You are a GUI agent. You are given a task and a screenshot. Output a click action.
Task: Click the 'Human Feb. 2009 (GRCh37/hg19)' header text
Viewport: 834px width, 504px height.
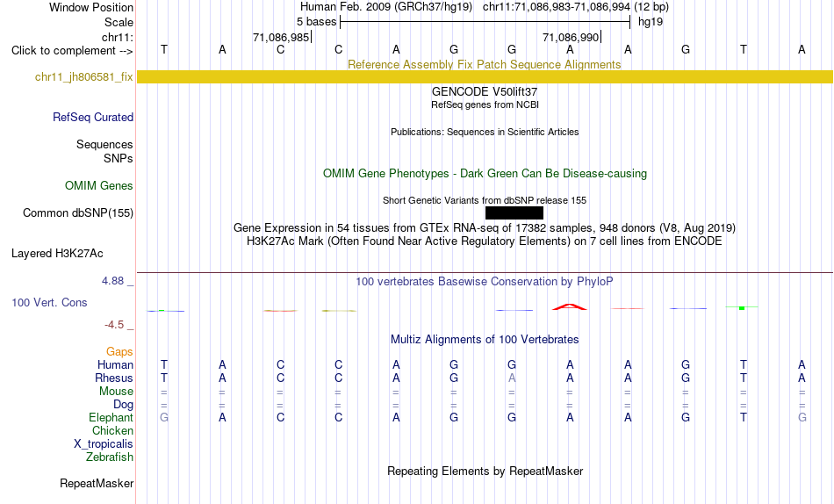tap(386, 7)
